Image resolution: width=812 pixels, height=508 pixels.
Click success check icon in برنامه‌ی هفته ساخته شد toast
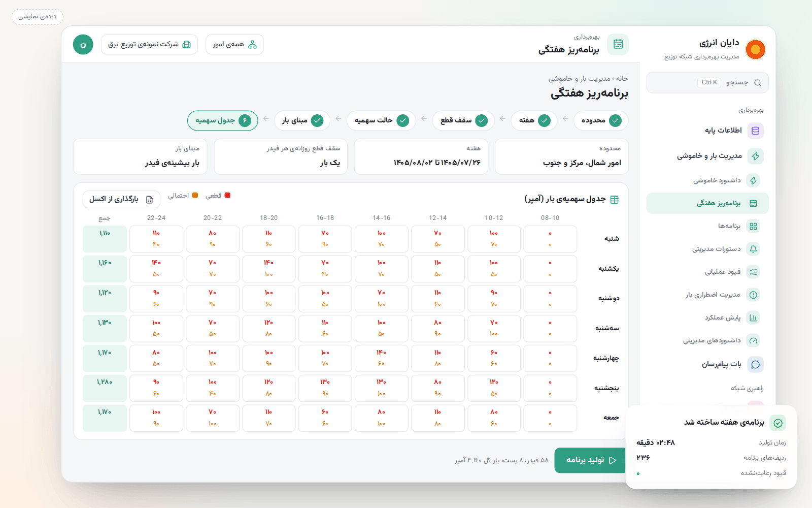tap(778, 423)
